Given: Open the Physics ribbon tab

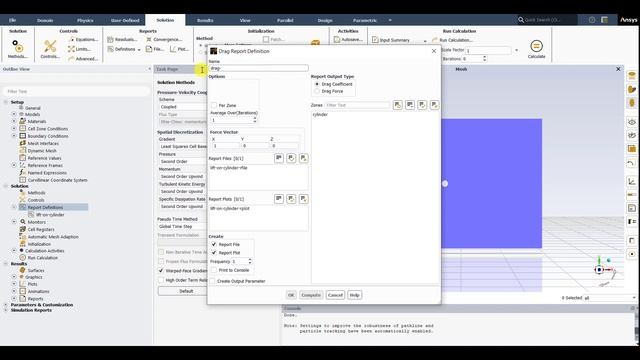Looking at the screenshot, I should (x=85, y=20).
